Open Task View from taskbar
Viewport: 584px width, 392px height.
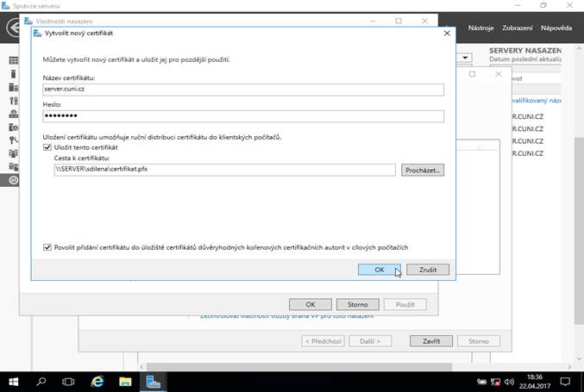[68, 382]
